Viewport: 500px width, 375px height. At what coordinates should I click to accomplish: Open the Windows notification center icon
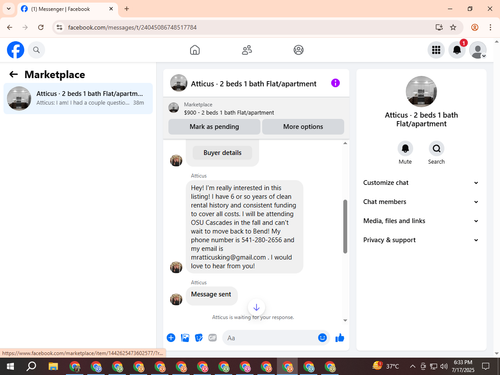(486, 366)
